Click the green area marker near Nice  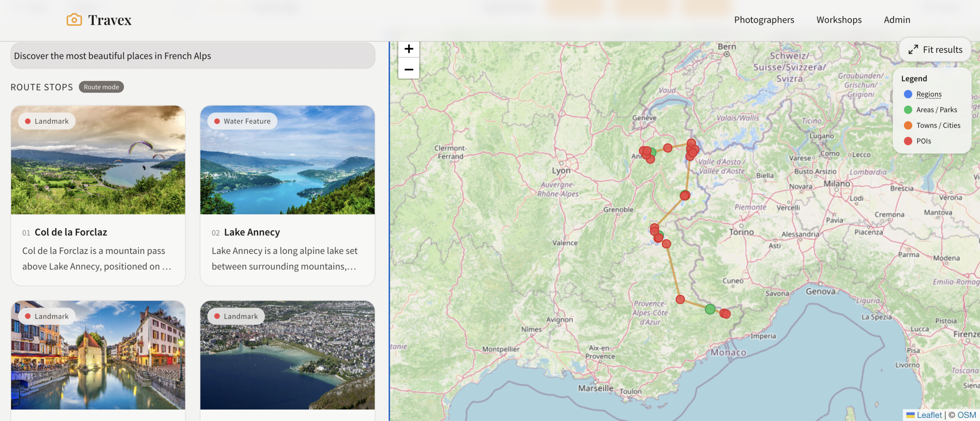[710, 309]
